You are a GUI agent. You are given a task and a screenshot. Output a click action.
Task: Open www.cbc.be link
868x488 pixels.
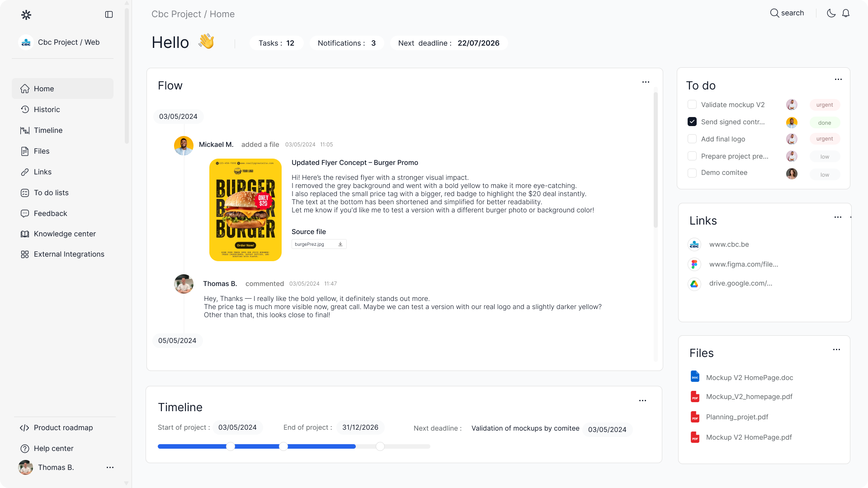[729, 244]
